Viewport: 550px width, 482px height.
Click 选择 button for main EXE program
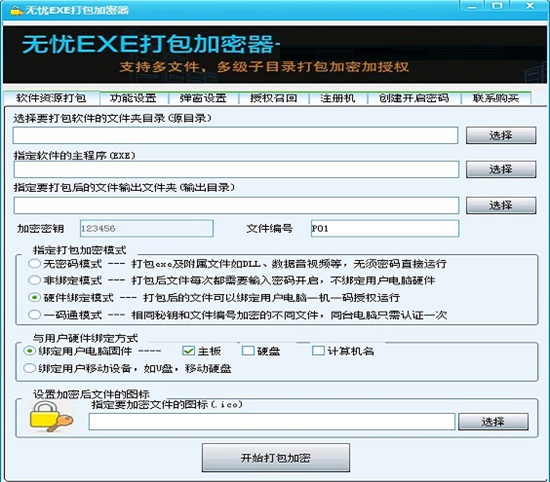click(501, 169)
